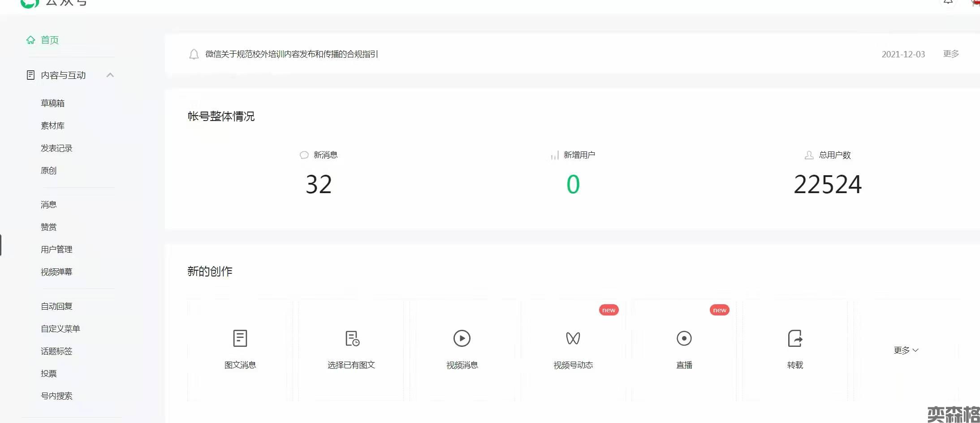Click the 首页 home icon
This screenshot has height=423, width=980.
(30, 40)
